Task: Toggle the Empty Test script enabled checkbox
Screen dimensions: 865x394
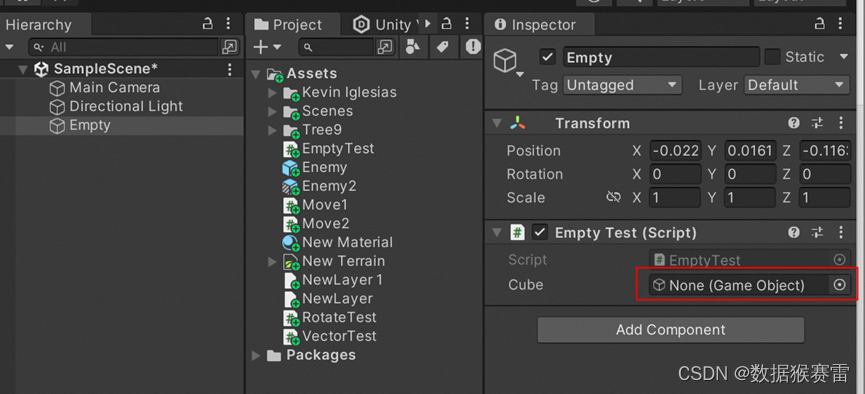Action: pyautogui.click(x=540, y=233)
